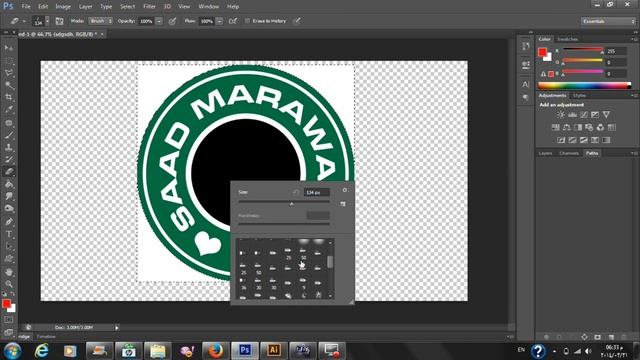Click the color spectrum ramp
The height and width of the screenshot is (360, 640).
(584, 85)
